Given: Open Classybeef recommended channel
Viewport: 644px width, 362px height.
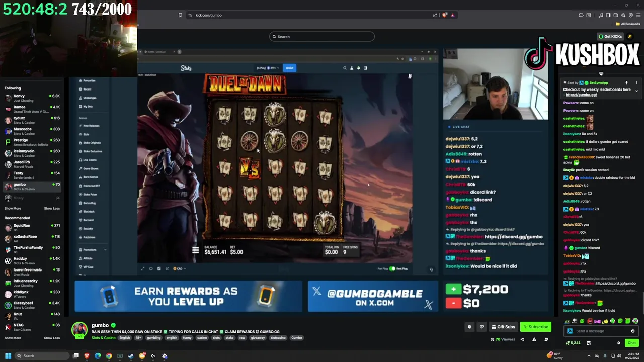Looking at the screenshot, I should tap(31, 305).
